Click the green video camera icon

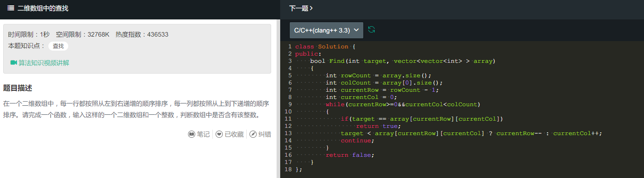click(x=13, y=62)
